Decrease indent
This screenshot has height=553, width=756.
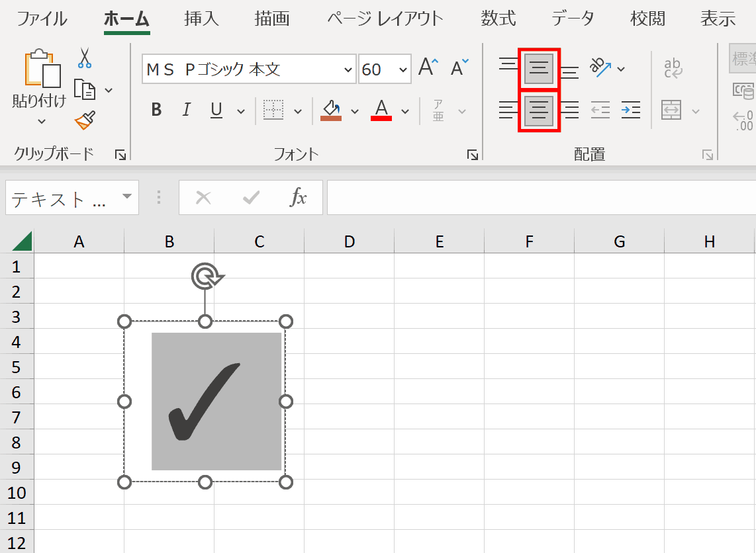click(600, 110)
